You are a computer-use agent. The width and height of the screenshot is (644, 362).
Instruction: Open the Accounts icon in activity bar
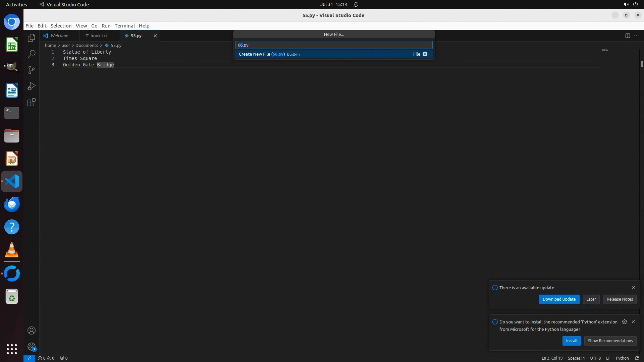(x=32, y=330)
